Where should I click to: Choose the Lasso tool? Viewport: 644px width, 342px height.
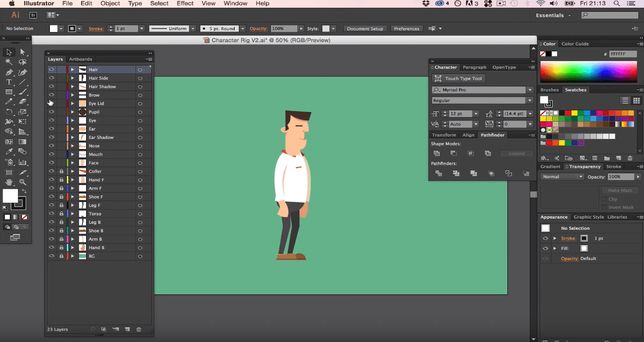coord(22,62)
